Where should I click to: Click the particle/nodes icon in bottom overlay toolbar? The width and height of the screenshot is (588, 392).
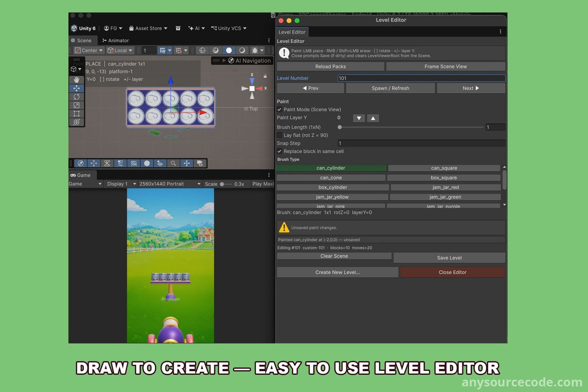(x=187, y=163)
